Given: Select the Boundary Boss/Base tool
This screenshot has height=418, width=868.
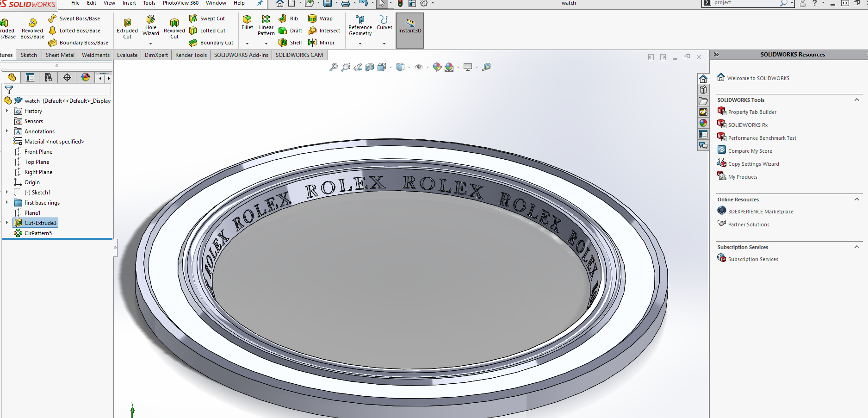Looking at the screenshot, I should [78, 43].
